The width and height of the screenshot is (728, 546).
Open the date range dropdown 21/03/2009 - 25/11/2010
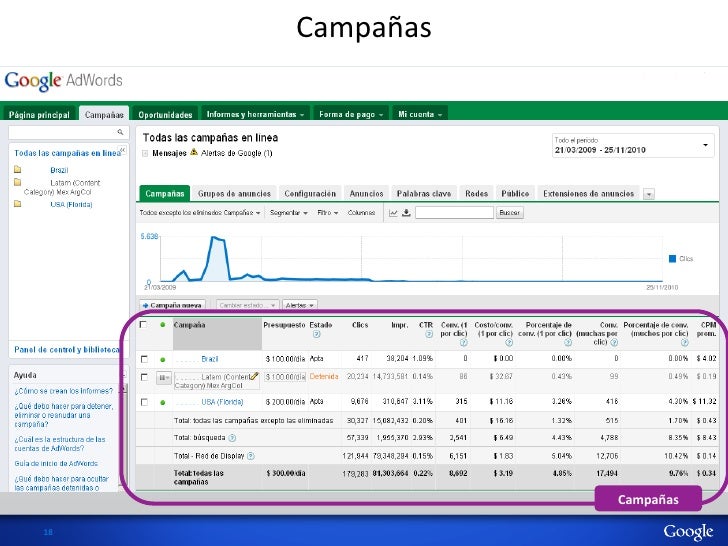click(x=632, y=145)
